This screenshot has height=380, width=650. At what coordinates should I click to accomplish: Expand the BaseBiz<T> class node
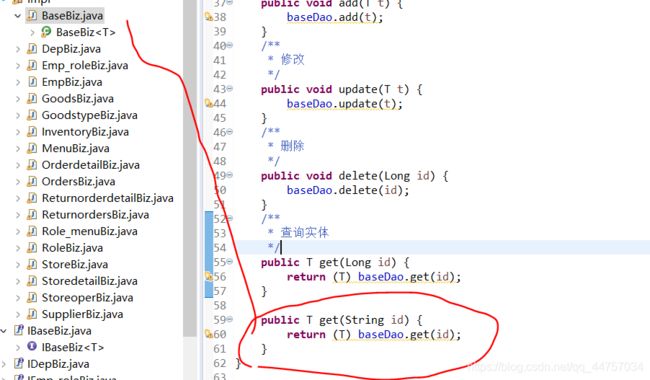(32, 32)
